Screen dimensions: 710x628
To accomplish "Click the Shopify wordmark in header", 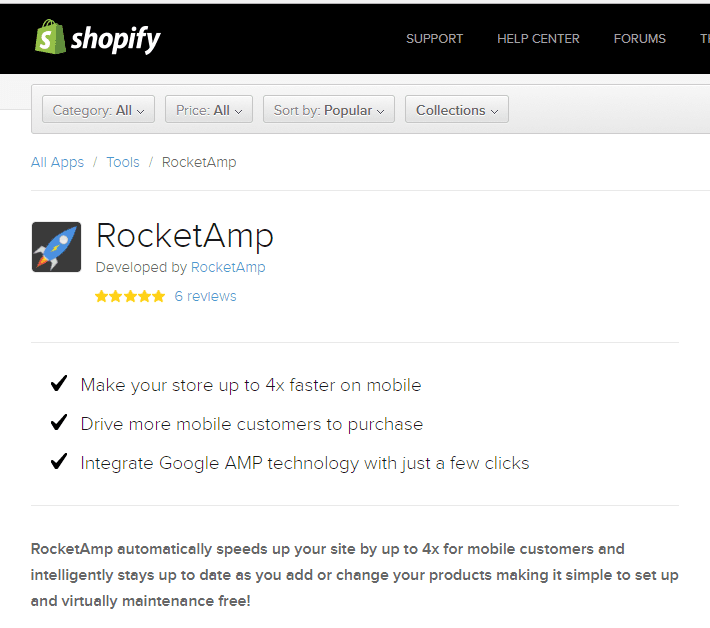I will click(116, 39).
